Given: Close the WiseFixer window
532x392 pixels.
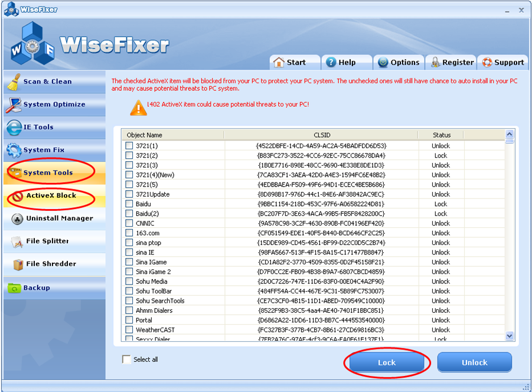Looking at the screenshot, I should point(521,10).
